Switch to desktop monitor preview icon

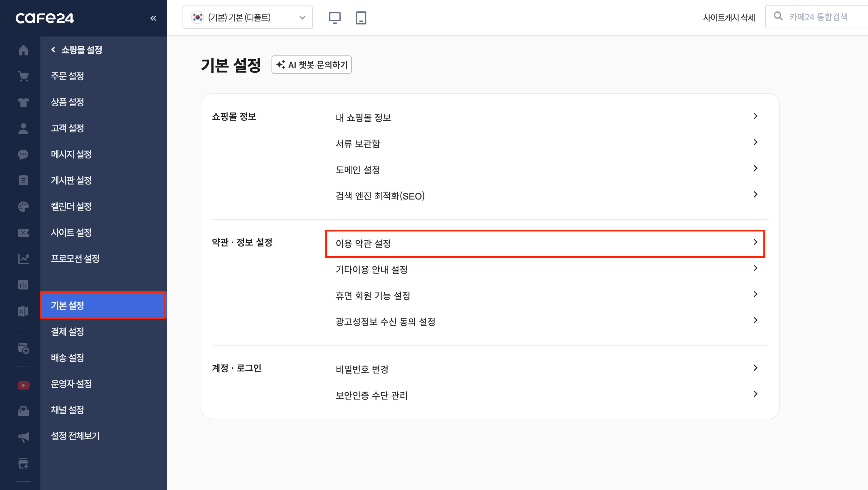(335, 18)
